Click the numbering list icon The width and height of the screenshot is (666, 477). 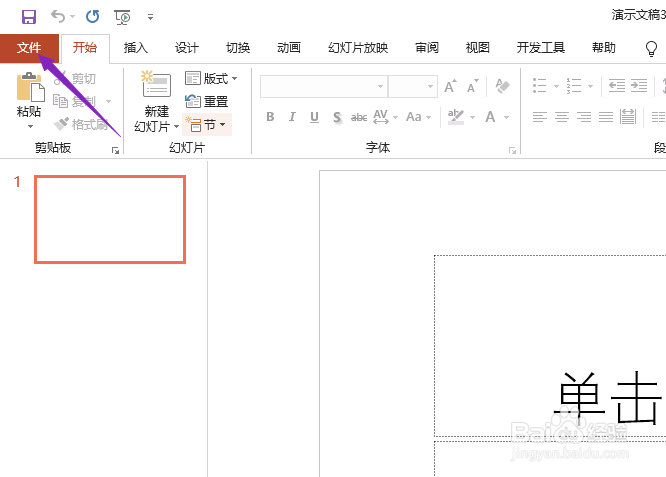[x=574, y=86]
